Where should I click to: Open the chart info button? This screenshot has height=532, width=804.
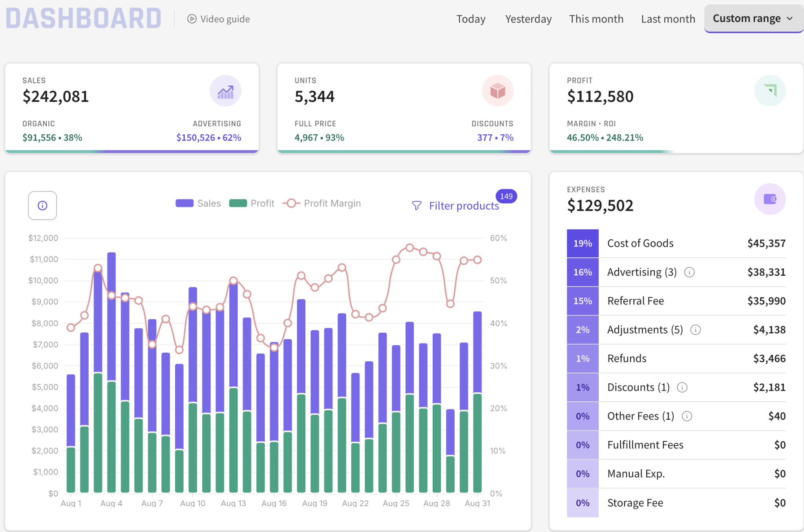[x=42, y=206]
